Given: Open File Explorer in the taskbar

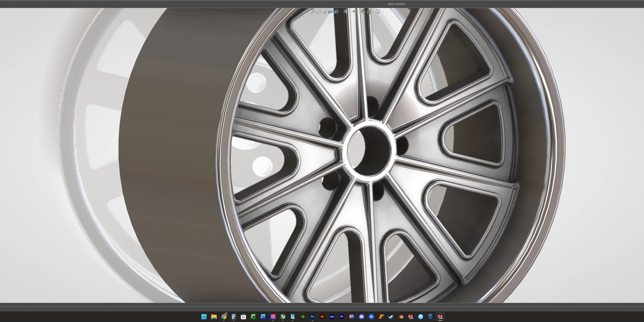Looking at the screenshot, I should coord(214,317).
